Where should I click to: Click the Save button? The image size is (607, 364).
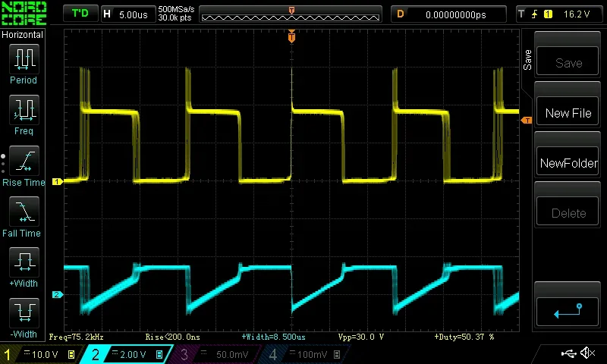click(568, 61)
